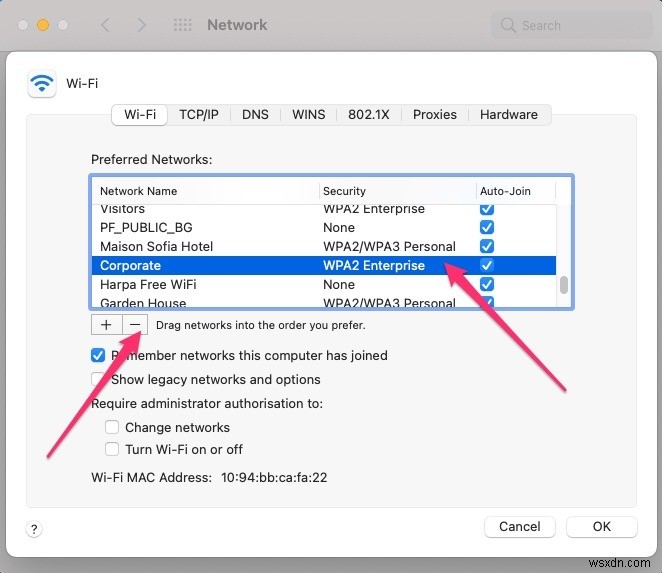Click the Wi-Fi icon beside the Wi-Fi title
662x573 pixels.
(x=42, y=83)
